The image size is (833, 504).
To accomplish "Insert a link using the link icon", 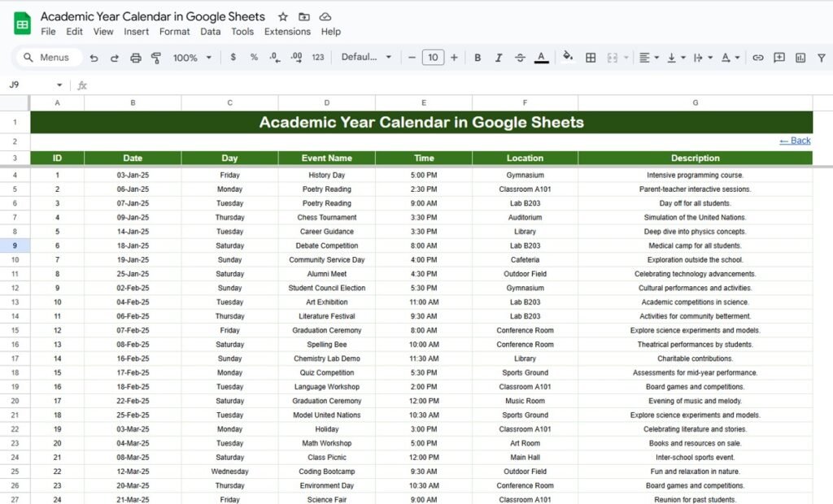I will pos(759,58).
